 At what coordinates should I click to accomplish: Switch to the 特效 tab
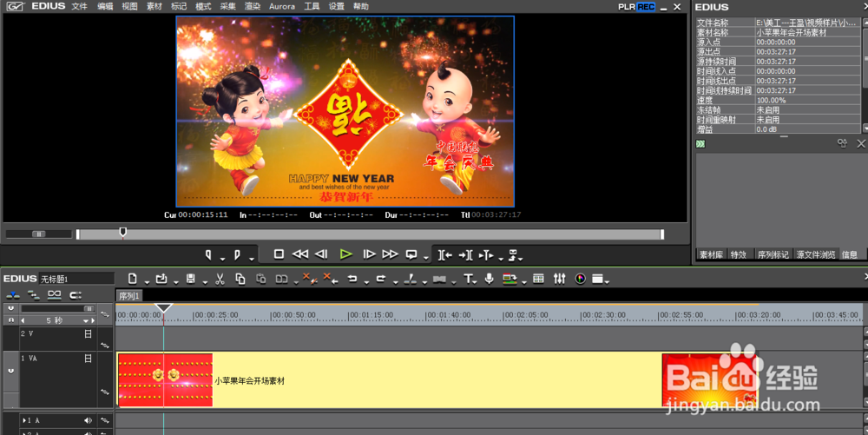pyautogui.click(x=738, y=254)
